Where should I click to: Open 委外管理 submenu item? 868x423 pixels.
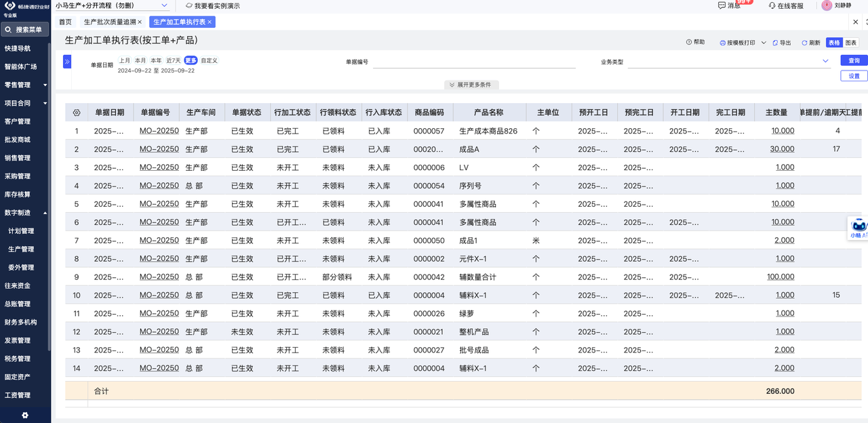21,268
